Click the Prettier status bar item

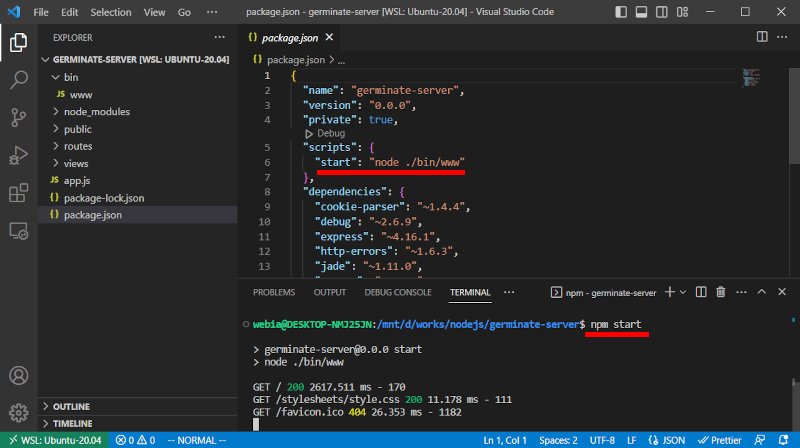pyautogui.click(x=719, y=440)
